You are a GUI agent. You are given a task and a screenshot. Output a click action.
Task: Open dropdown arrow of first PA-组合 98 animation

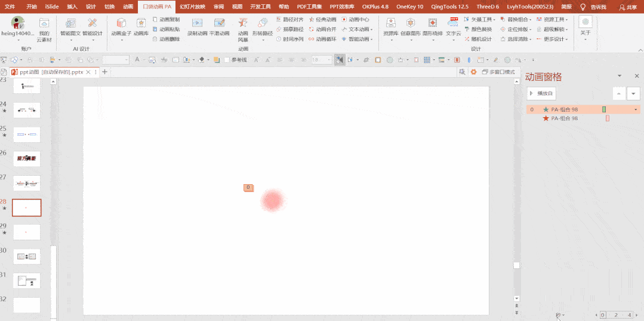[x=635, y=109]
